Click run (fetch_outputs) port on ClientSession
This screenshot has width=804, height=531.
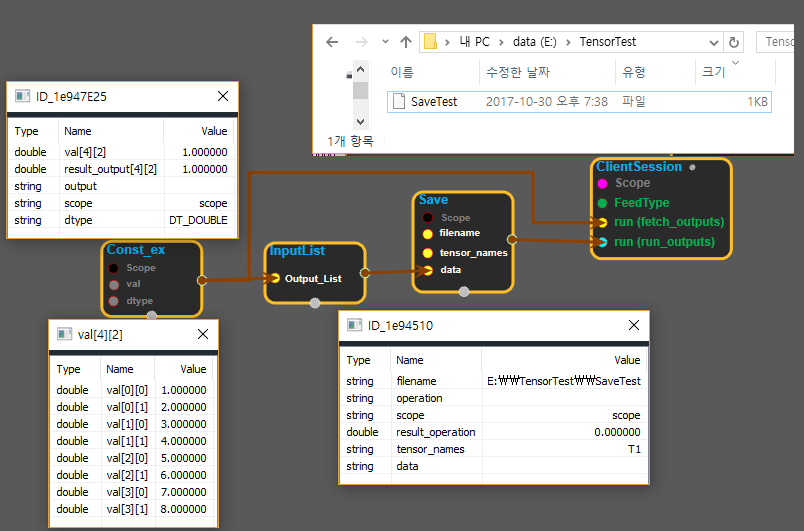click(x=602, y=222)
